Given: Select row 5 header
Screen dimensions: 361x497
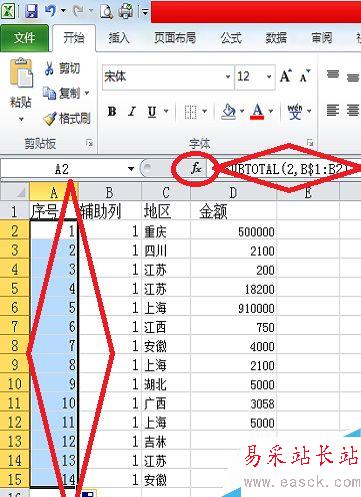Looking at the screenshot, I should (x=14, y=288).
